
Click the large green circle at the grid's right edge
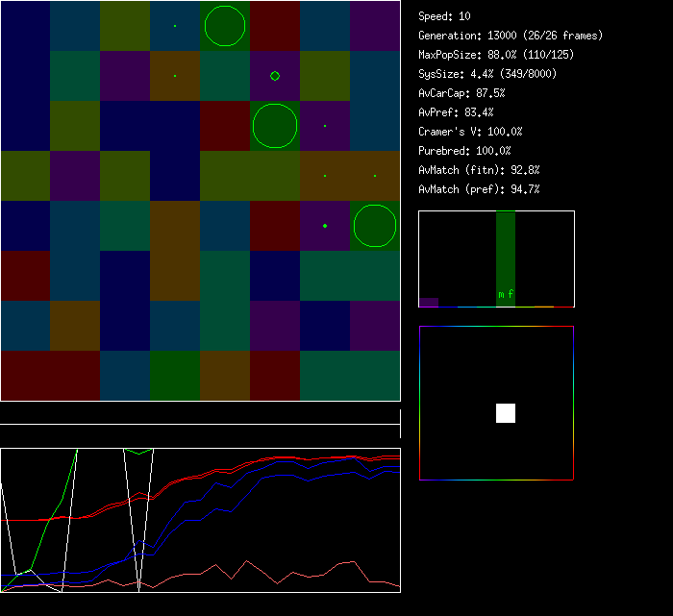pos(375,226)
